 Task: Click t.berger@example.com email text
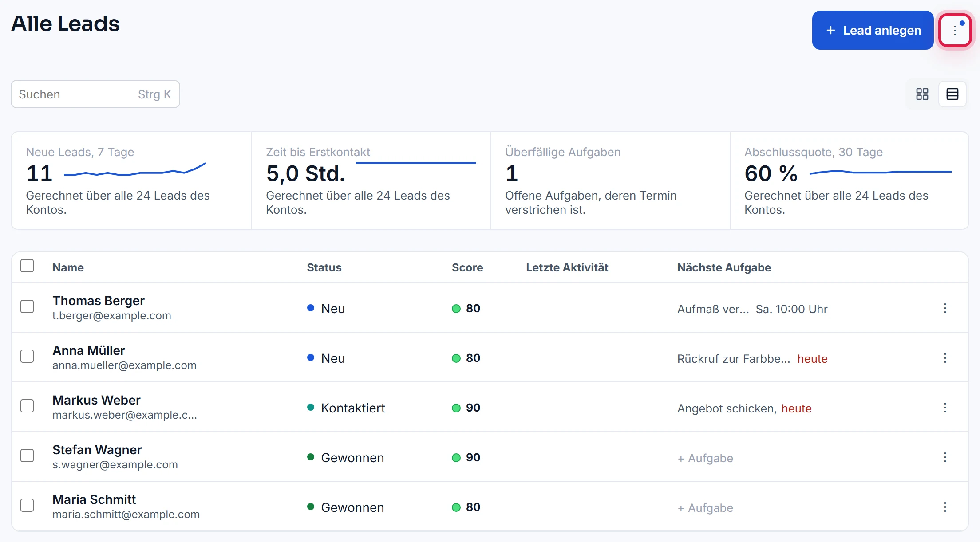(x=111, y=316)
